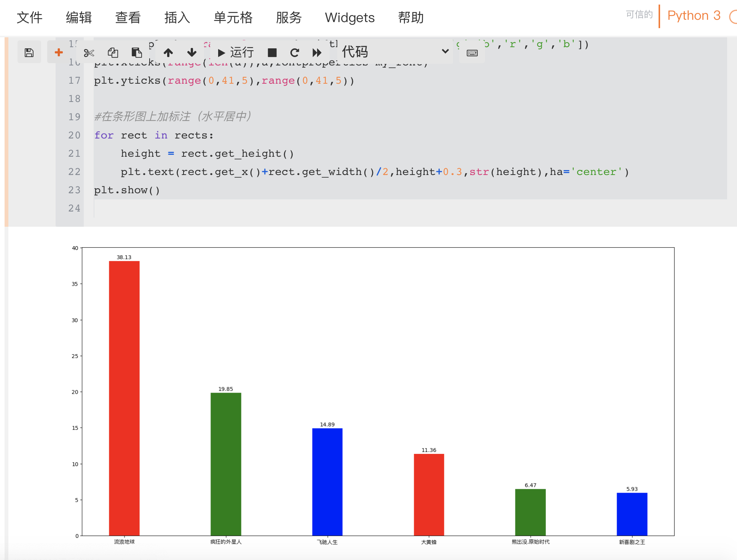Viewport: 737px width, 560px height.
Task: Click the Python 3 kernel name
Action: [693, 16]
